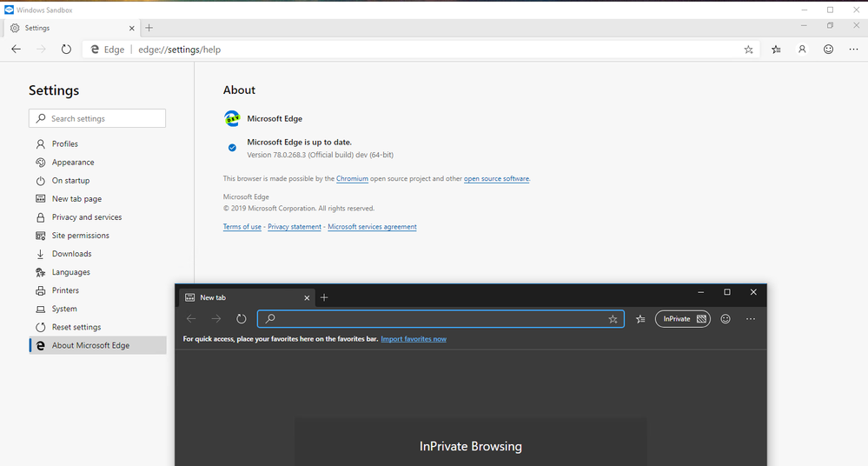Add a new tab in InPrivate window
Image resolution: width=868 pixels, height=466 pixels.
[324, 297]
